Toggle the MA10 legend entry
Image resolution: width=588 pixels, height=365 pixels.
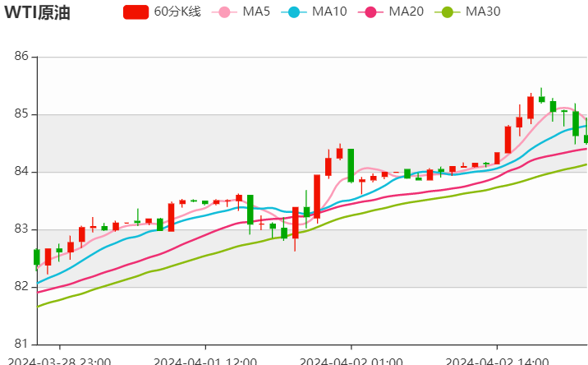click(x=314, y=12)
